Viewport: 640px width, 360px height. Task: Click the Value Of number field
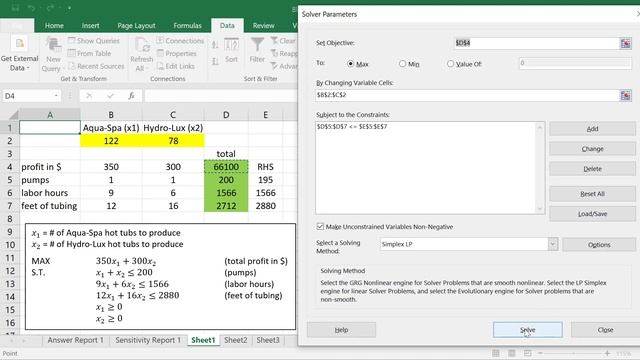575,63
